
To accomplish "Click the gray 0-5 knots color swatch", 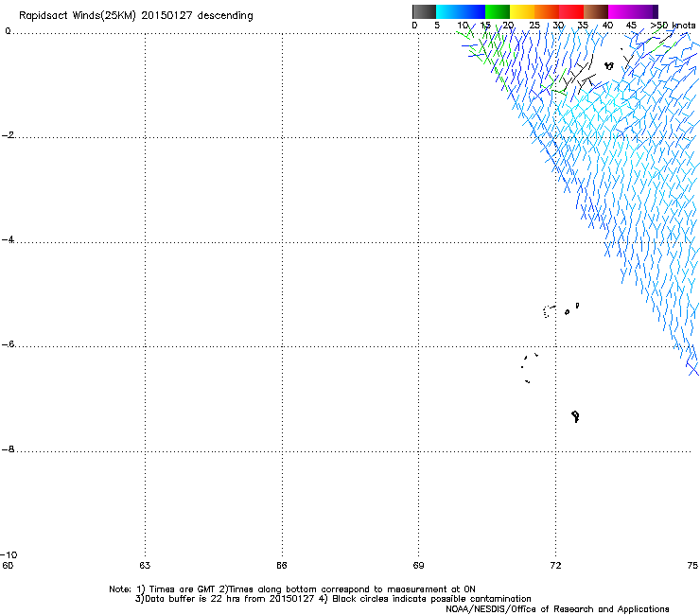I will [x=424, y=11].
